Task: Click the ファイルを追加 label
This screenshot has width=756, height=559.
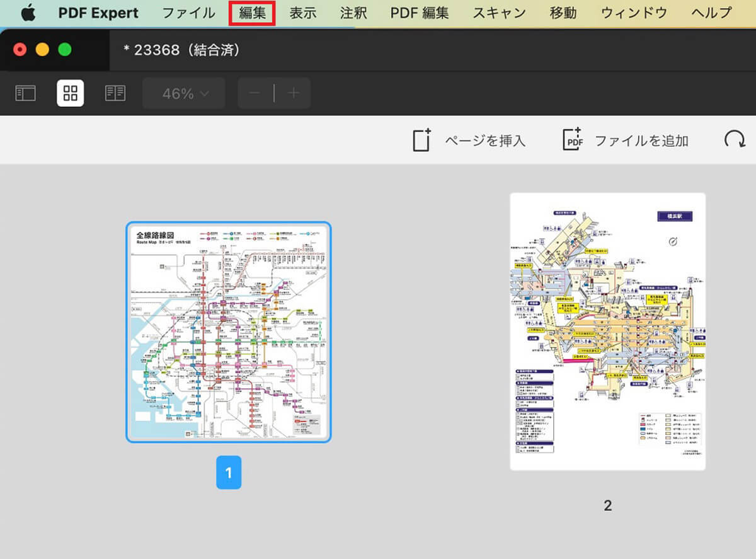Action: coord(641,141)
